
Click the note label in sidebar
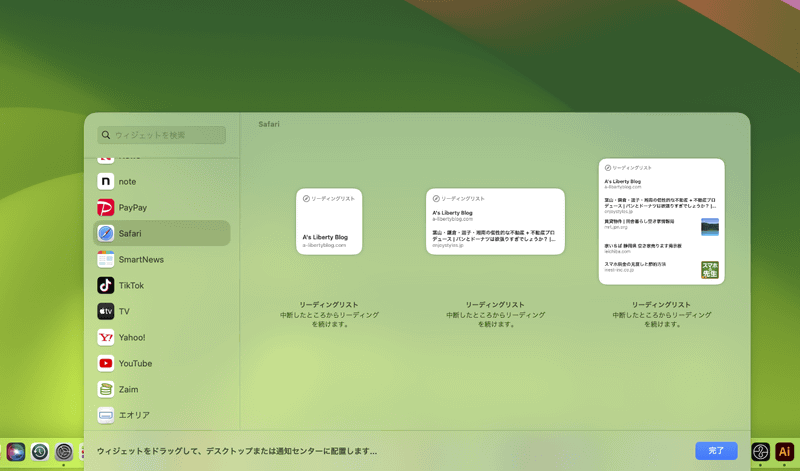[x=128, y=182]
